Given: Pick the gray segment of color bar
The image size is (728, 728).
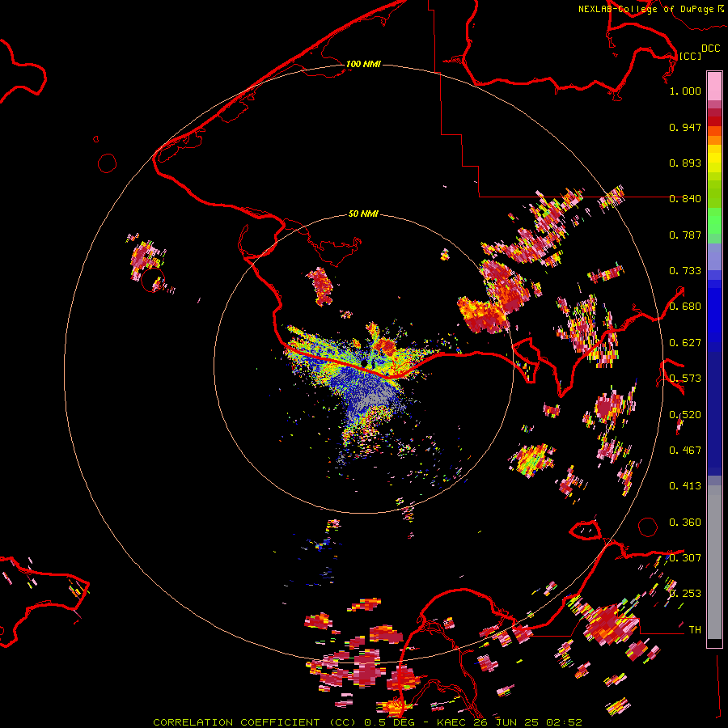Looking at the screenshot, I should [714, 562].
